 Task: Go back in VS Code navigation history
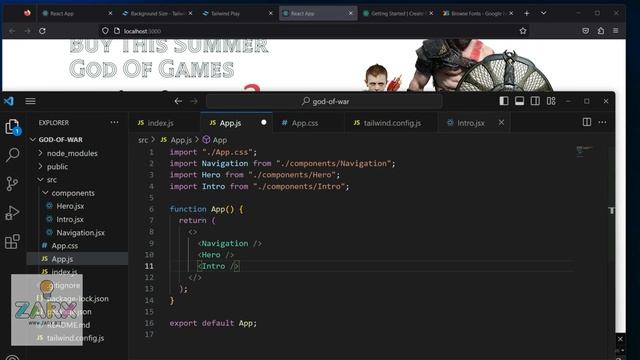pyautogui.click(x=178, y=101)
